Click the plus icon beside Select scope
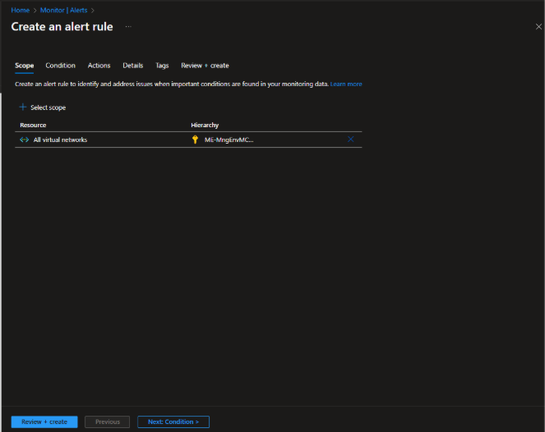 [23, 107]
